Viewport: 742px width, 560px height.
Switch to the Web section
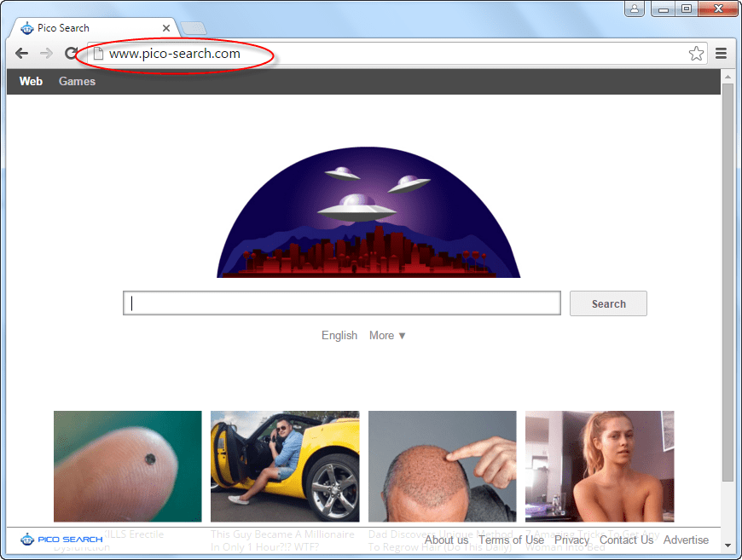coord(31,81)
